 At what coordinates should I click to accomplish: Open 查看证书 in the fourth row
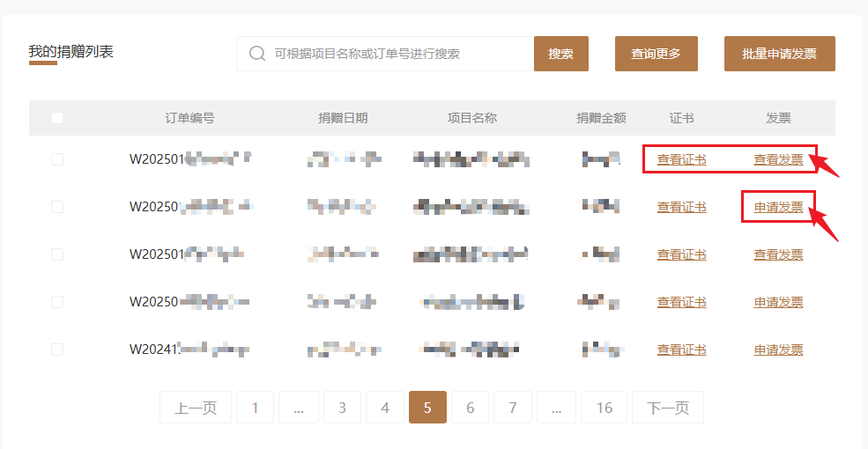pos(681,303)
